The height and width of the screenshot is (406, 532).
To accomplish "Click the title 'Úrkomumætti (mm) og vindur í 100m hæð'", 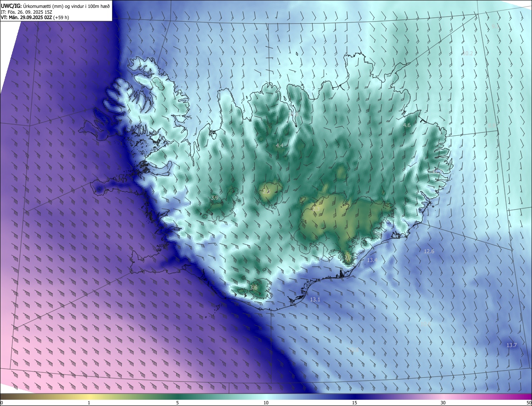I will pyautogui.click(x=66, y=6).
